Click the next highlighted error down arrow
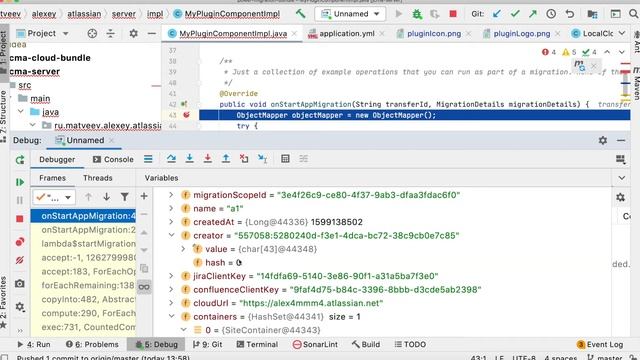 pos(622,52)
